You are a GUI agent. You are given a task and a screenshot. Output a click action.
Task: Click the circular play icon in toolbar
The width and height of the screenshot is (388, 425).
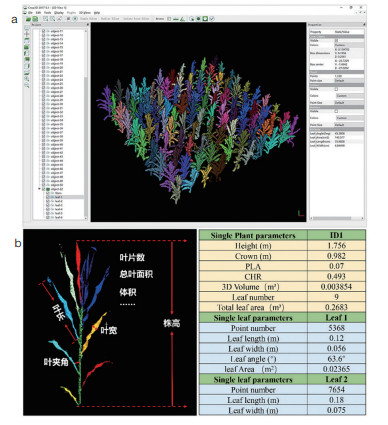[x=75, y=19]
